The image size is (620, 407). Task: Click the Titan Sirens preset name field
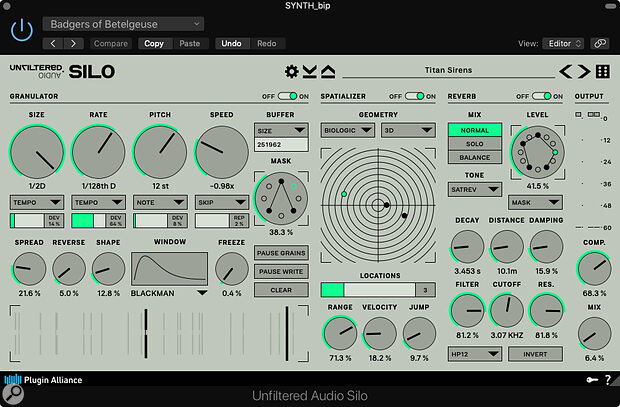tap(448, 70)
